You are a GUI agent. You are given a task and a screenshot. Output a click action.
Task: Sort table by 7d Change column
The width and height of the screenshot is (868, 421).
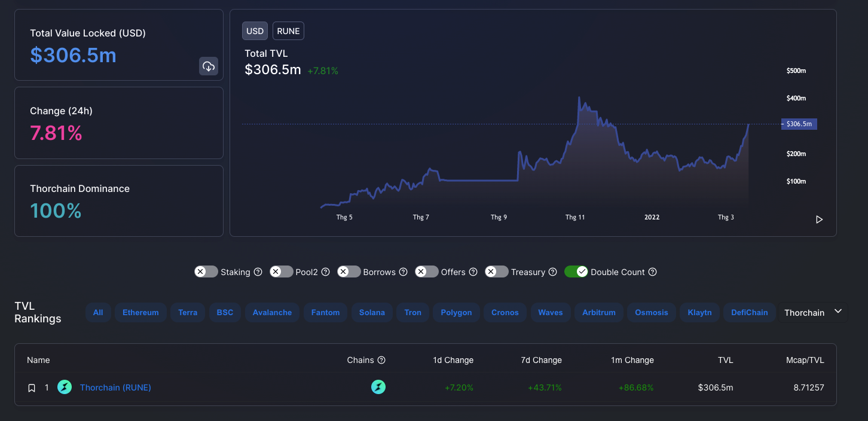(542, 360)
